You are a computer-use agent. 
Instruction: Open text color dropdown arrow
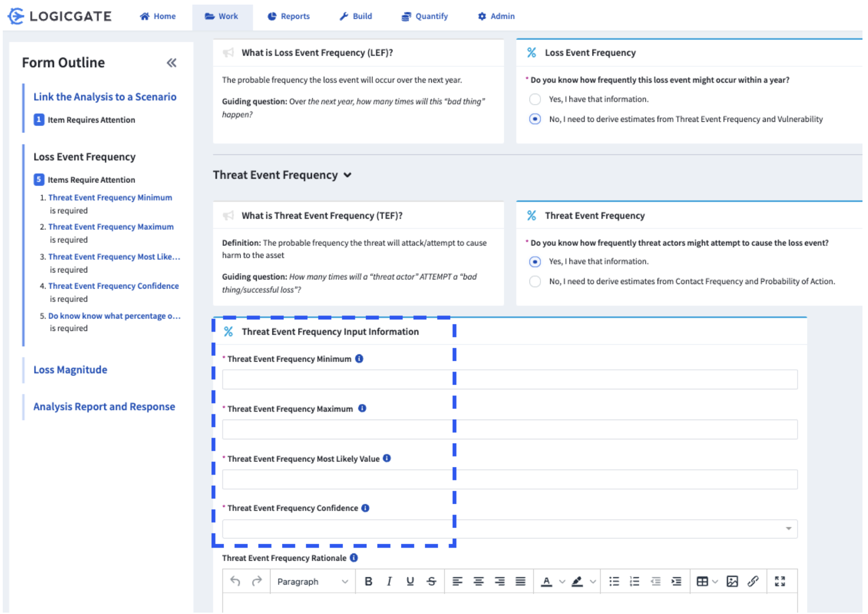562,581
